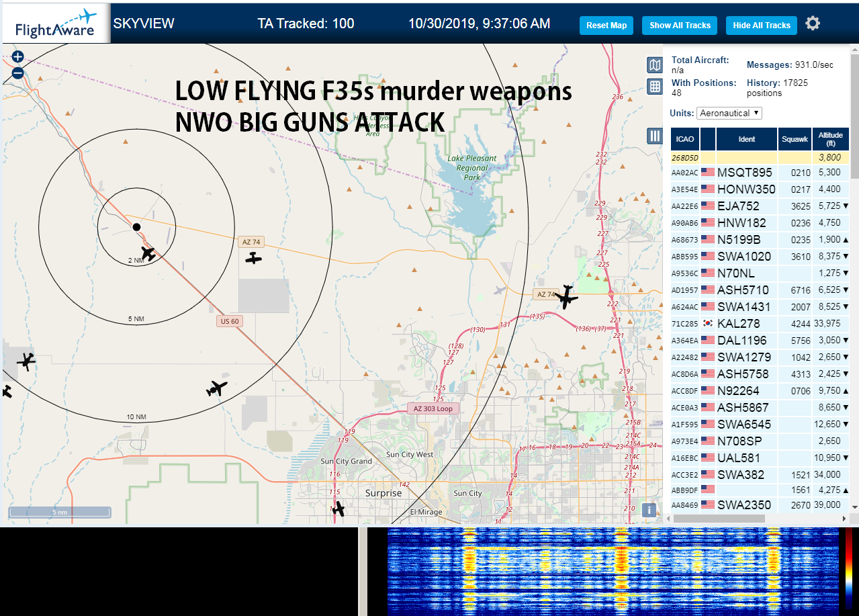Select the UAL581 flight row
This screenshot has height=616, width=859.
click(760, 458)
